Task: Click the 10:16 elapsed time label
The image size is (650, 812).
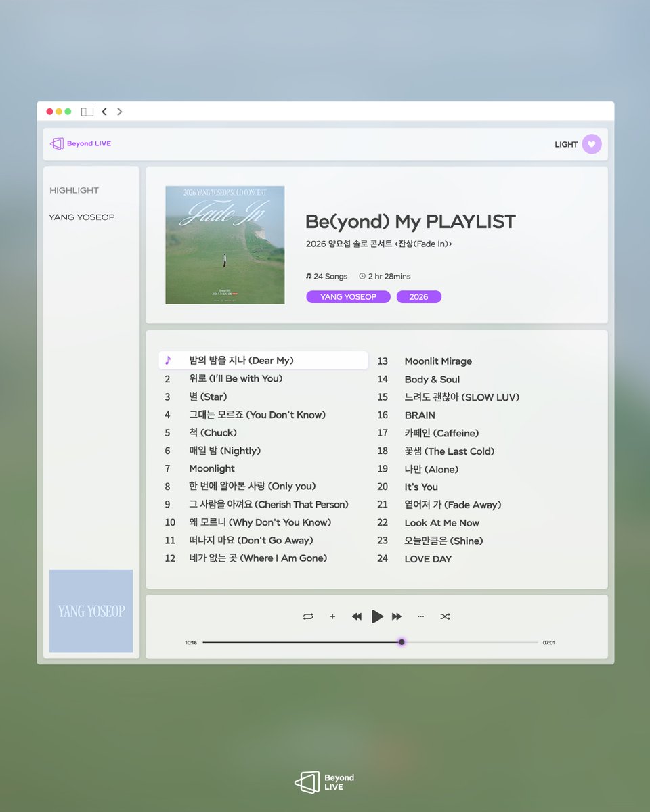Action: tap(191, 643)
